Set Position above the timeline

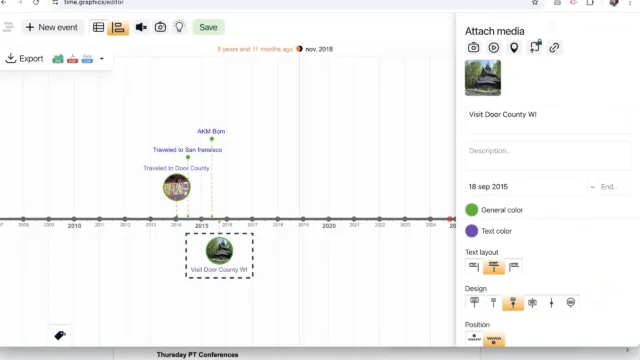pos(474,338)
